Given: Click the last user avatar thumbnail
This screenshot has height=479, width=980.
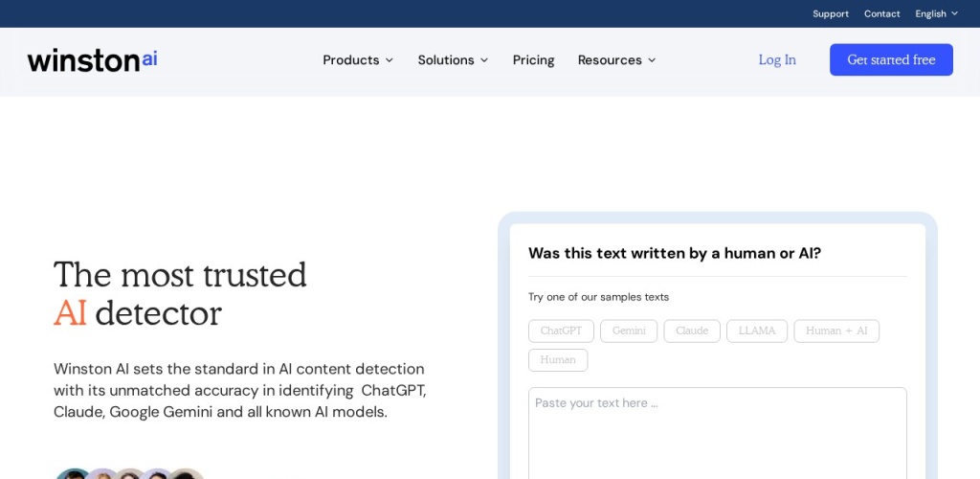Looking at the screenshot, I should 186,474.
